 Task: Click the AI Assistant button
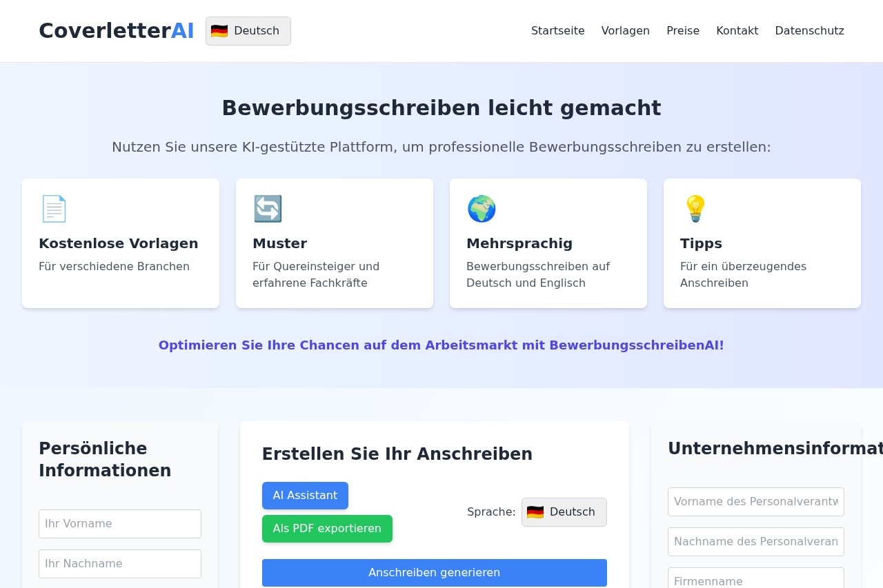tap(305, 495)
